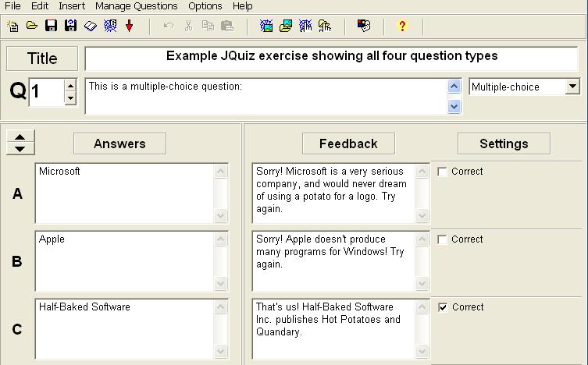Screen dimensions: 588x365
Task: Move answers up with the up arrow
Action: pos(20,136)
